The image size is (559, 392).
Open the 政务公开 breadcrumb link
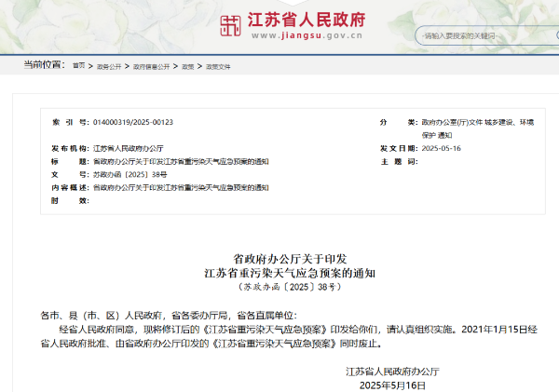[x=109, y=67]
